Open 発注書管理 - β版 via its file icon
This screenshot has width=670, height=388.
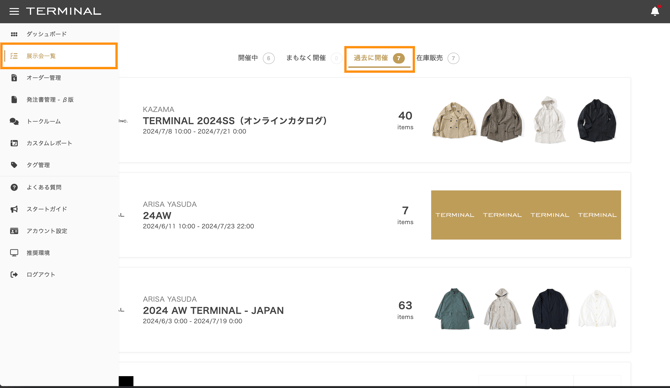click(14, 100)
